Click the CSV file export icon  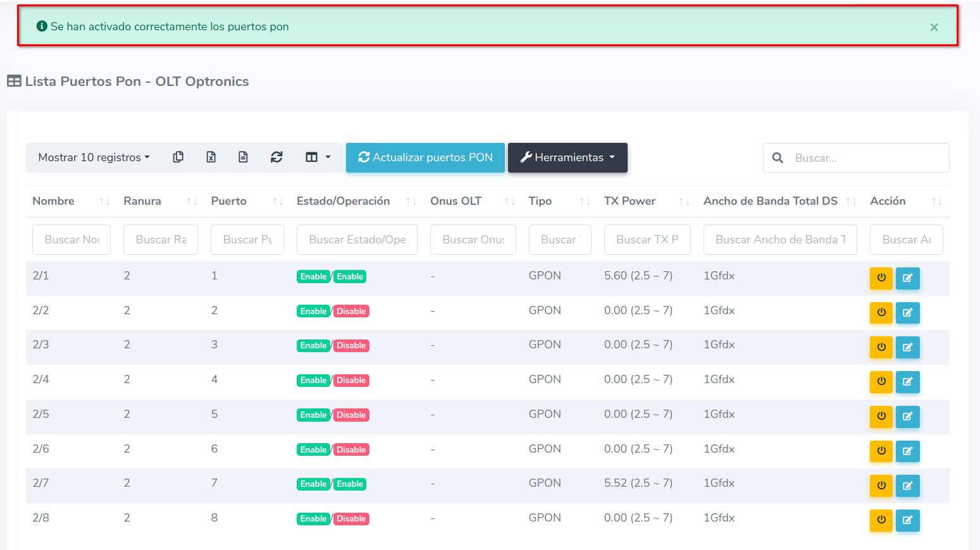point(243,157)
